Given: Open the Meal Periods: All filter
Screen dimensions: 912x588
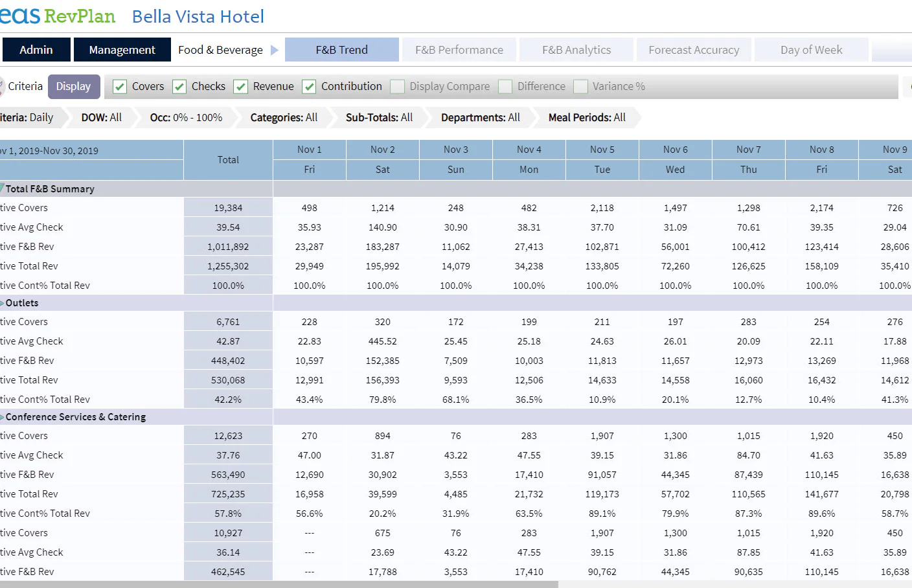Looking at the screenshot, I should [587, 117].
